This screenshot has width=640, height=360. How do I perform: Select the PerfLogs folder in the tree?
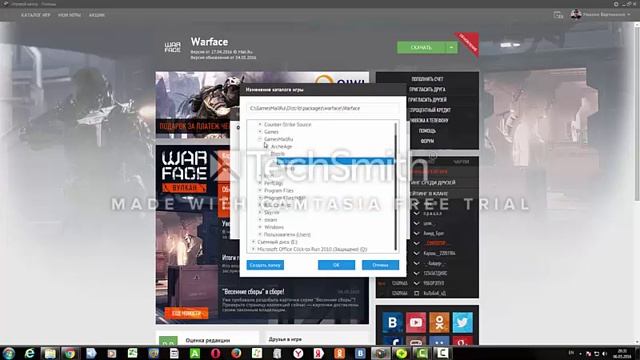273,183
